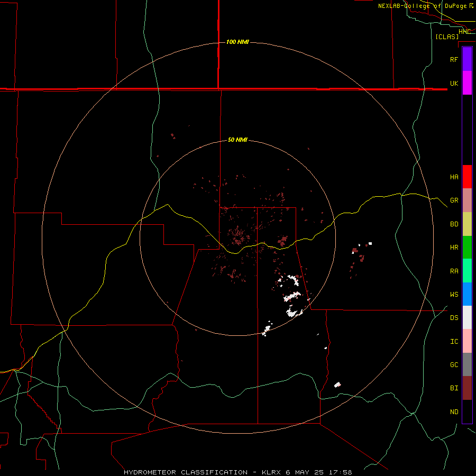This screenshot has width=476, height=476.
Task: Click the WS blue legend swatch
Action: (467, 294)
